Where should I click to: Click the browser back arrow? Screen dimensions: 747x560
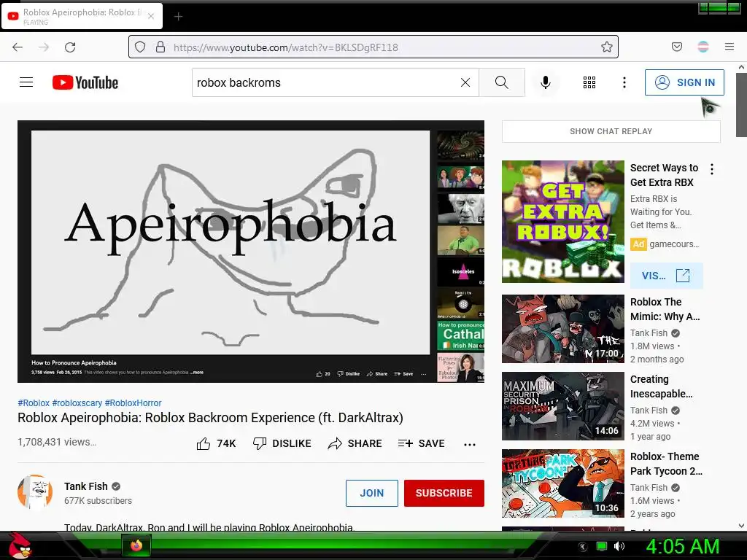(x=18, y=47)
